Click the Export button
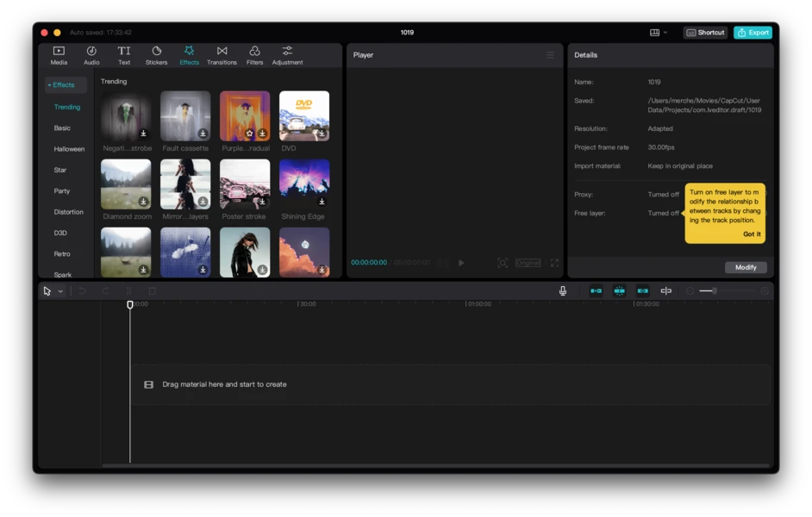The image size is (812, 517). point(753,32)
